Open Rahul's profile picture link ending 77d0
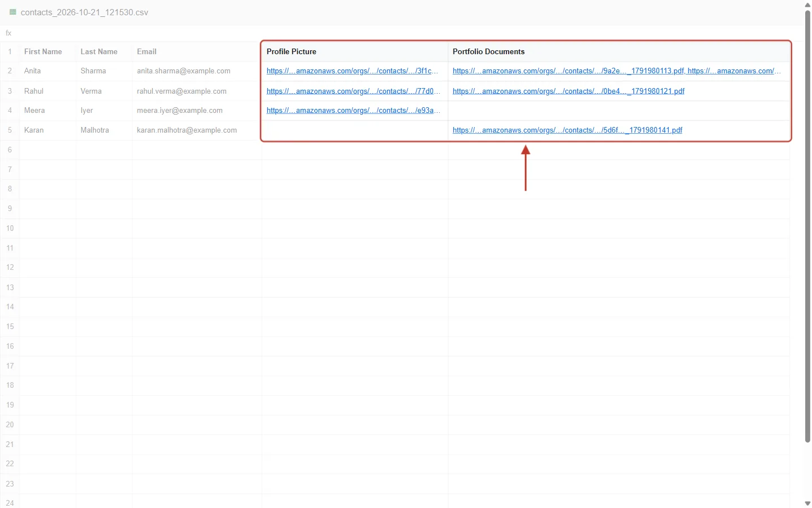The image size is (812, 508). pos(353,91)
